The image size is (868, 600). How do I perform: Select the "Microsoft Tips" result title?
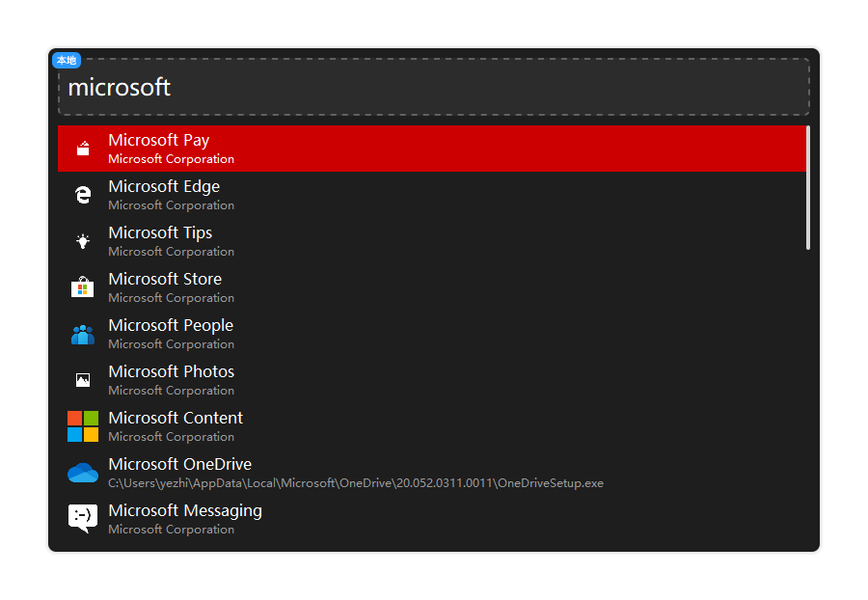(160, 233)
